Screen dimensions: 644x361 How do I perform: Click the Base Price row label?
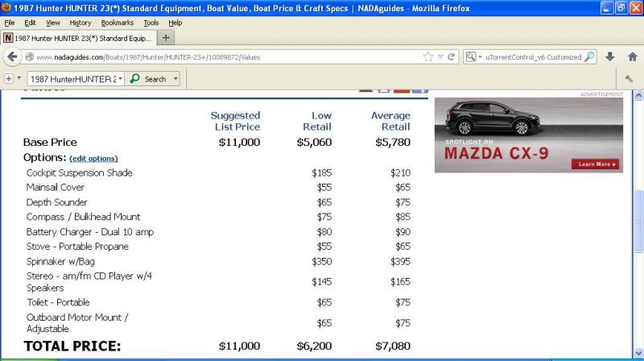click(x=50, y=143)
